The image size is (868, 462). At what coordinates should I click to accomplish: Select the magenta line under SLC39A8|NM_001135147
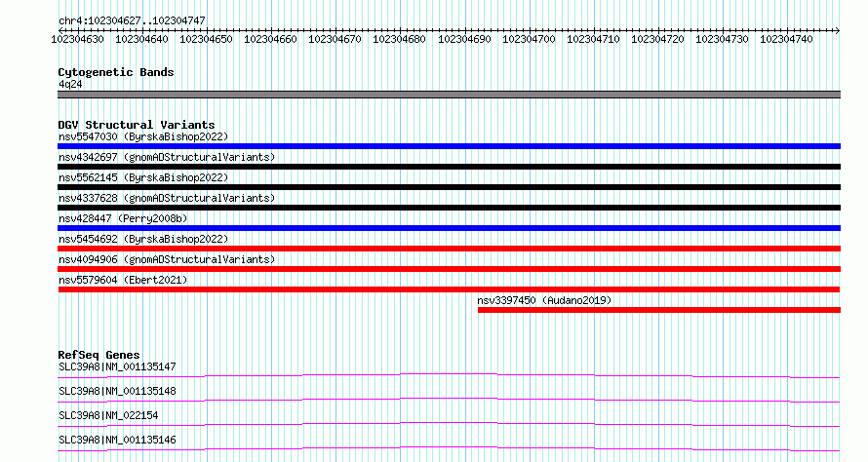point(449,375)
